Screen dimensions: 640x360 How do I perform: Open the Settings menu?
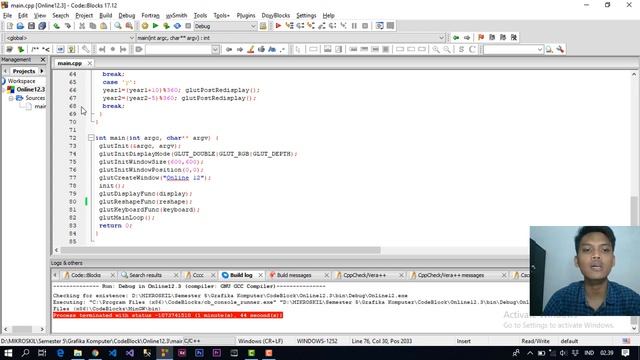pyautogui.click(x=306, y=16)
